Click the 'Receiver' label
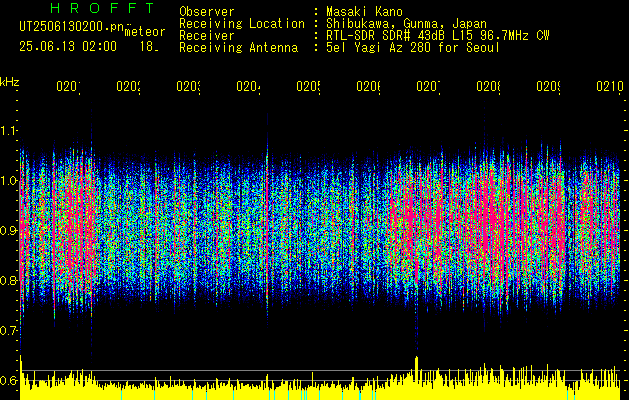 coord(207,36)
